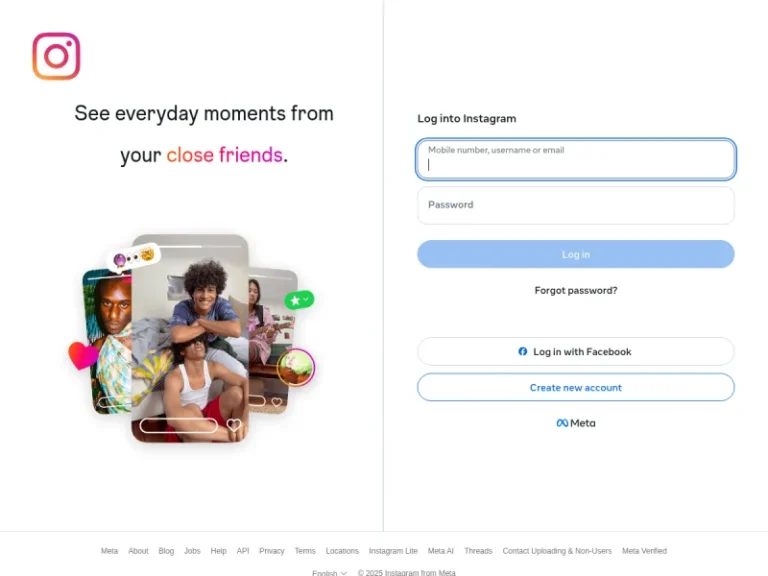Click the Instagram logo icon
This screenshot has width=768, height=576.
point(56,56)
